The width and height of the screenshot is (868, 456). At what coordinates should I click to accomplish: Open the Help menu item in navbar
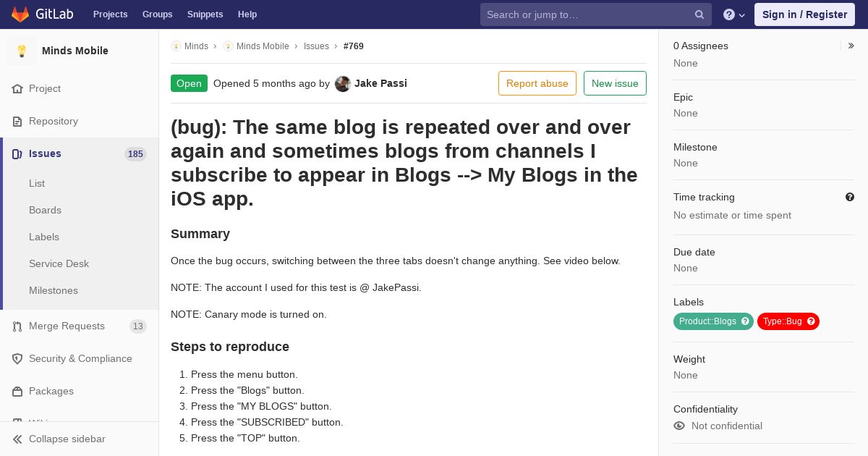click(247, 14)
